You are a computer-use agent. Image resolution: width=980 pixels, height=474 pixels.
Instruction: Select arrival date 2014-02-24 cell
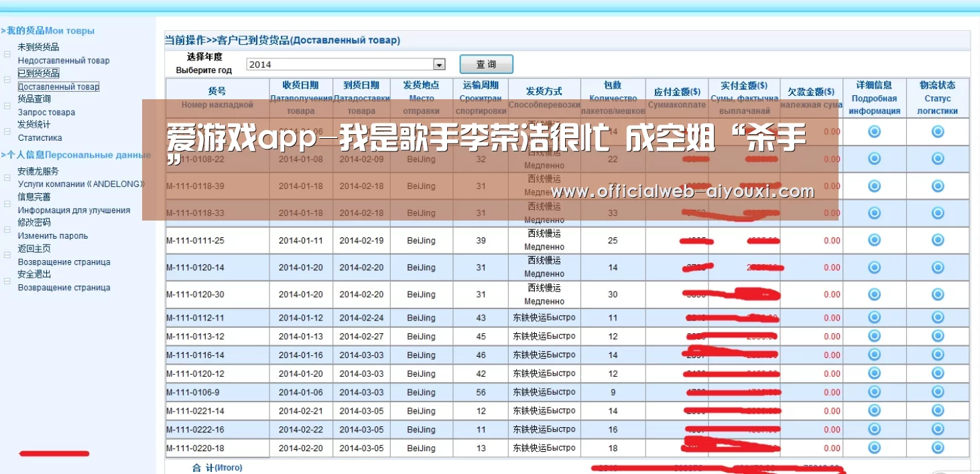click(x=361, y=318)
